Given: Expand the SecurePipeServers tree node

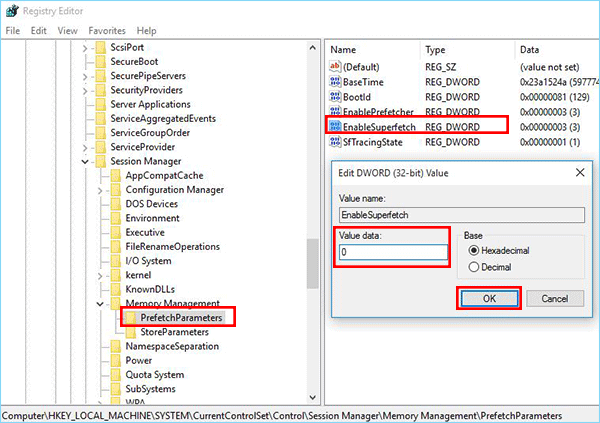Looking at the screenshot, I should point(85,77).
